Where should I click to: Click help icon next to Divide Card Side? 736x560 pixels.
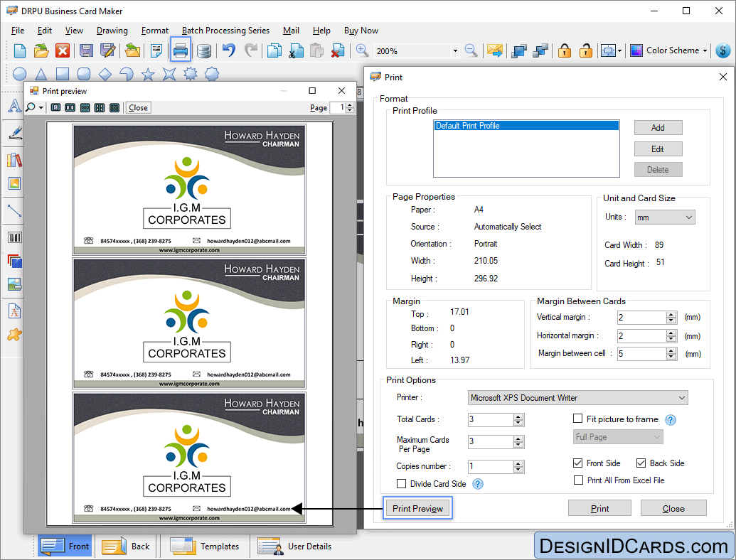[477, 484]
